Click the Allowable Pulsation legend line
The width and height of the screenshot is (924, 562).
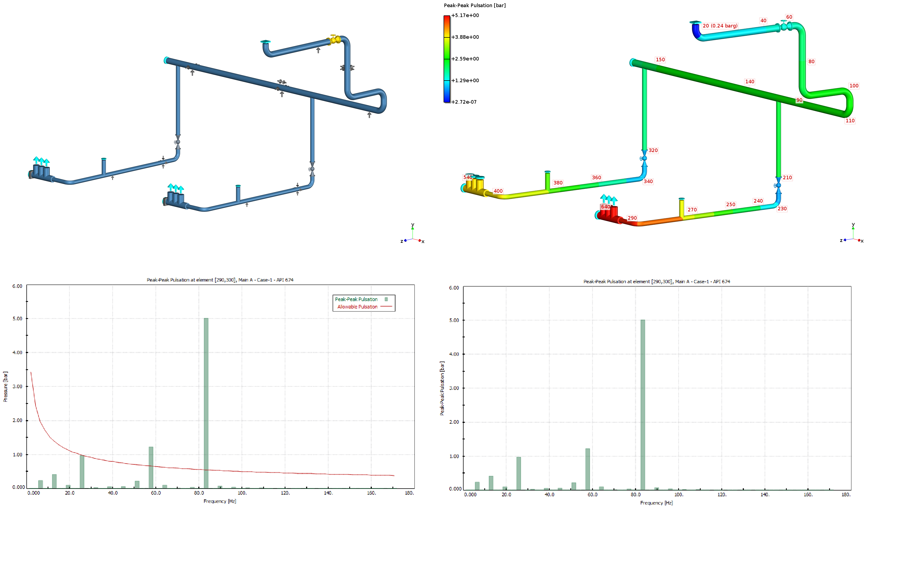[386, 307]
